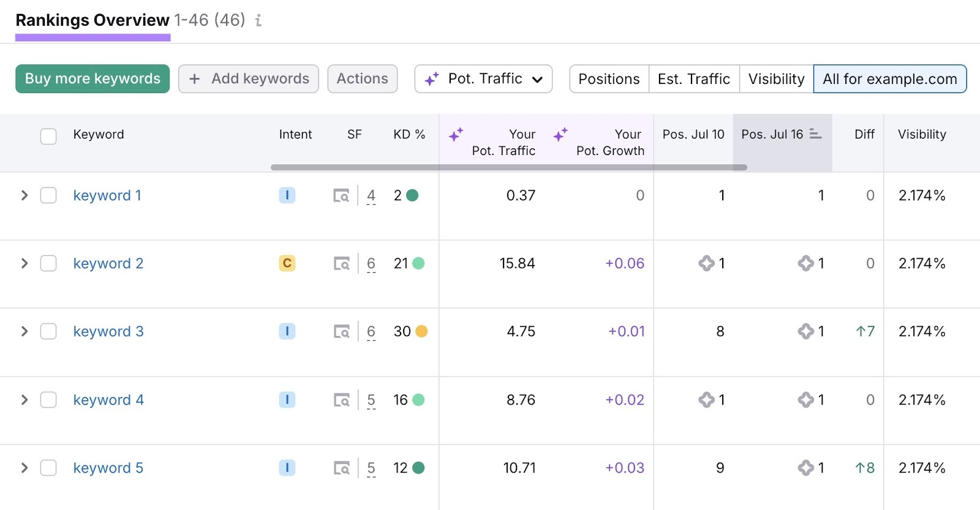The image size is (980, 510).
Task: Click the Buy more keywords button
Action: [x=92, y=79]
